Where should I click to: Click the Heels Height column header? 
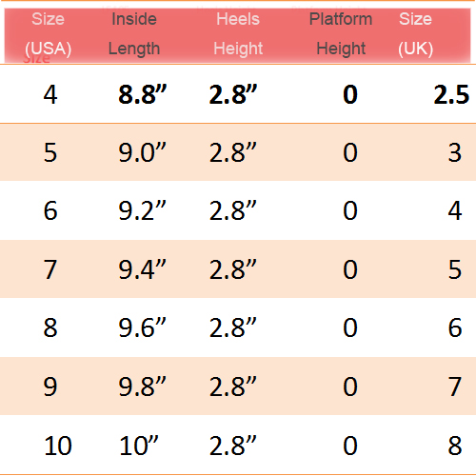coord(238,33)
